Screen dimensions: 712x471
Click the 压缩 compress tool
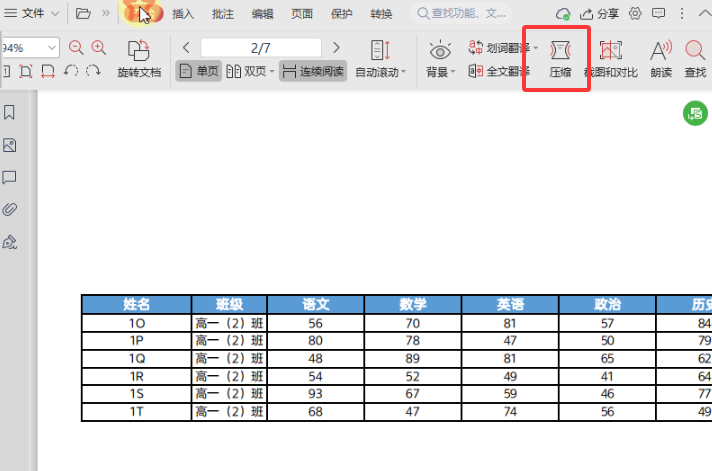coord(560,59)
